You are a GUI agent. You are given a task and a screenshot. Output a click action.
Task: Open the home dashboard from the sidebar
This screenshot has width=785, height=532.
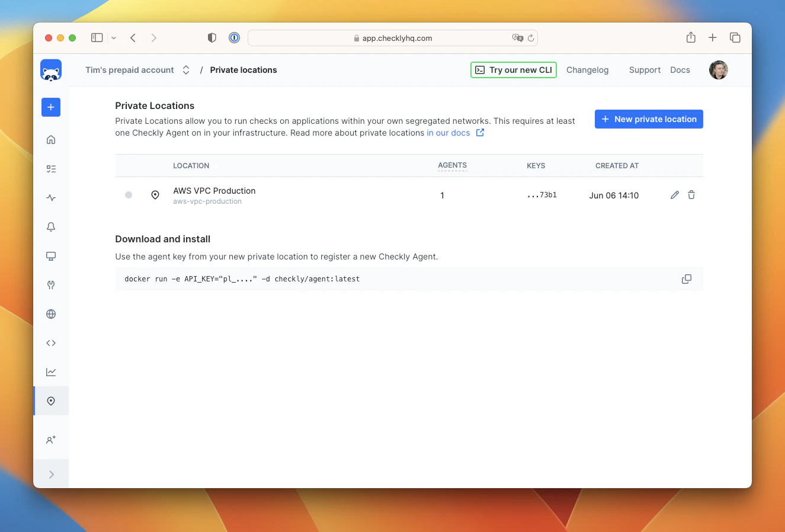(50, 139)
